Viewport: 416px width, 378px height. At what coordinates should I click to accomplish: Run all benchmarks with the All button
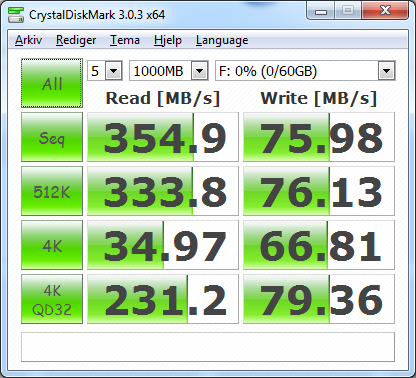52,83
